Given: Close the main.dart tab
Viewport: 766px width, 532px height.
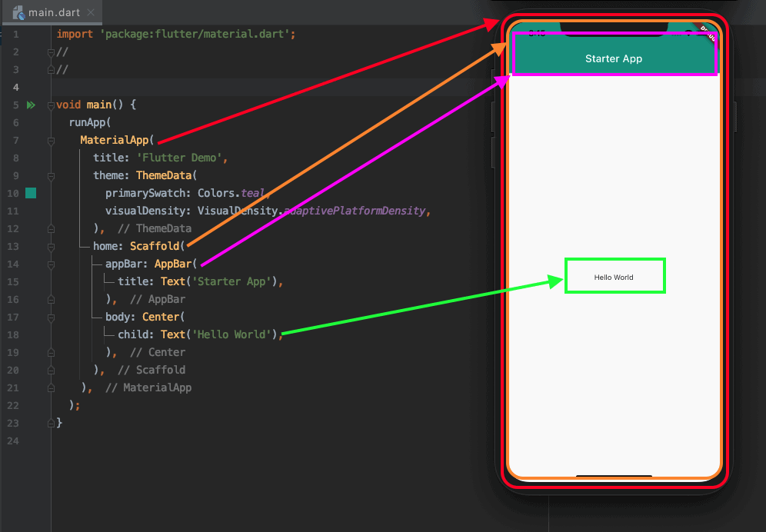Looking at the screenshot, I should coord(91,12).
